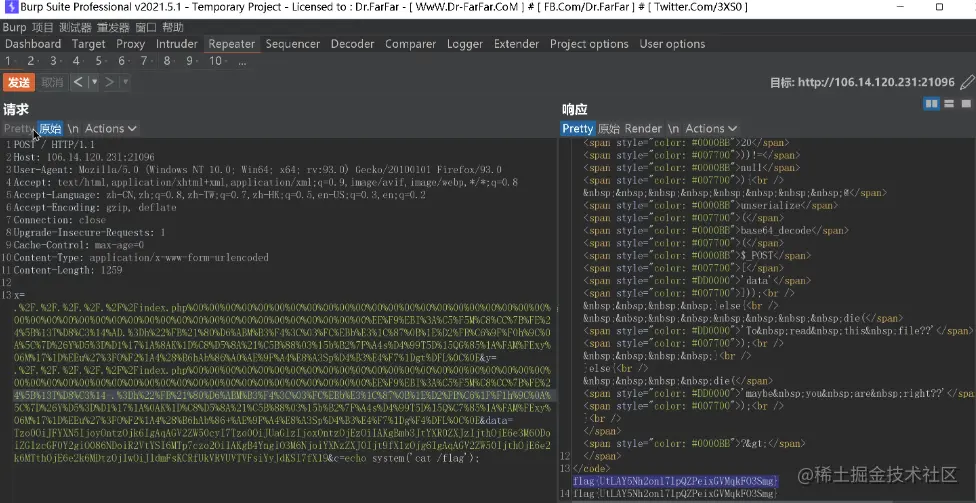The image size is (976, 503).
Task: Click the target URL http://106.14.120.231:21096
Action: click(x=876, y=82)
